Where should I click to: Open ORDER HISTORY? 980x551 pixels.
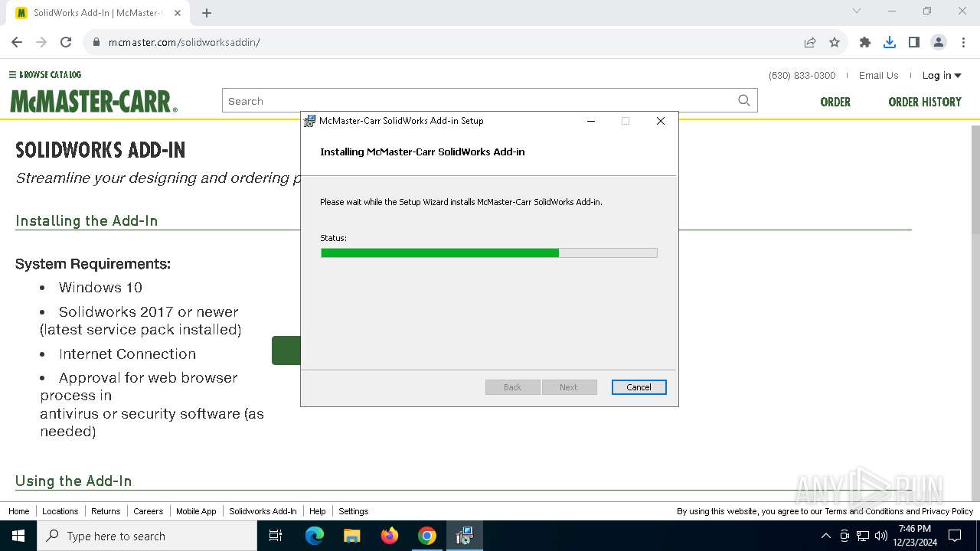925,102
